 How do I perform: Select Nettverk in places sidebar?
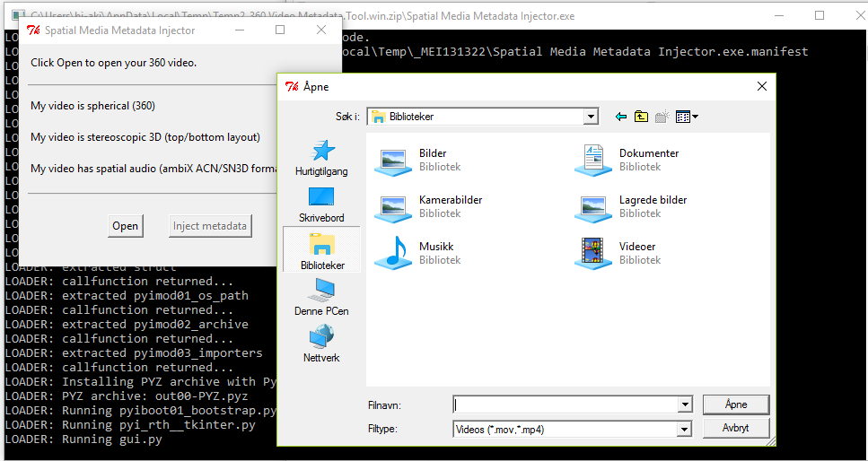point(321,344)
